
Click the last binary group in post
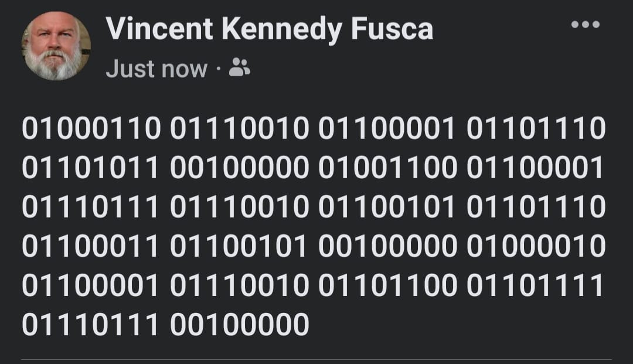point(239,325)
